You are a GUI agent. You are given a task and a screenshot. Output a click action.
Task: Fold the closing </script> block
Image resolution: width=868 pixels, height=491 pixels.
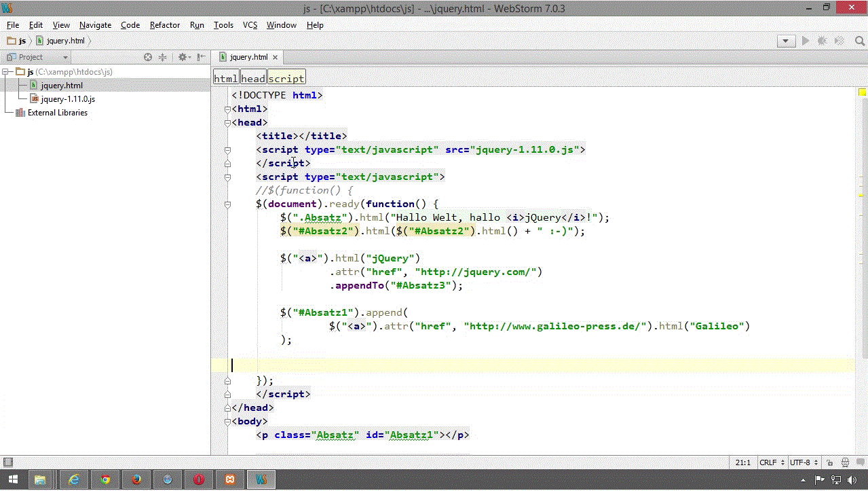(228, 395)
